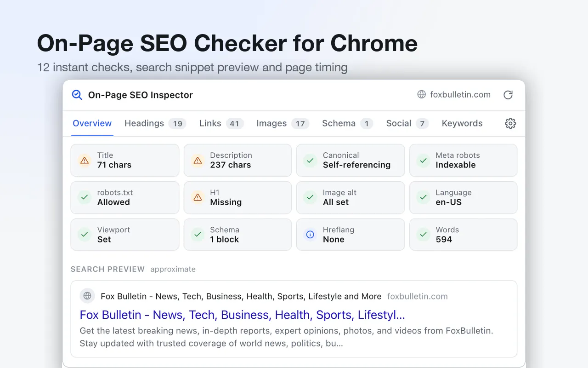Click the 41 badge next to Links
Screen dimensions: 588x368
pos(235,123)
